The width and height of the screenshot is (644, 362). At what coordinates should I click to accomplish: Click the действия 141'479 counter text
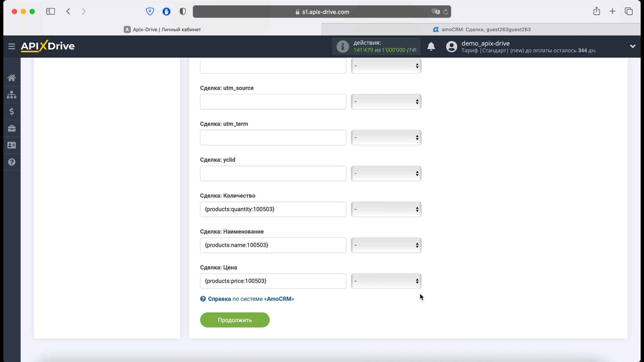385,46
